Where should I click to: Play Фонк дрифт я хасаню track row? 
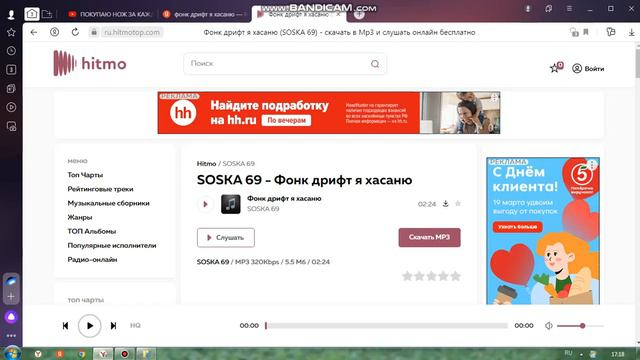coord(205,204)
